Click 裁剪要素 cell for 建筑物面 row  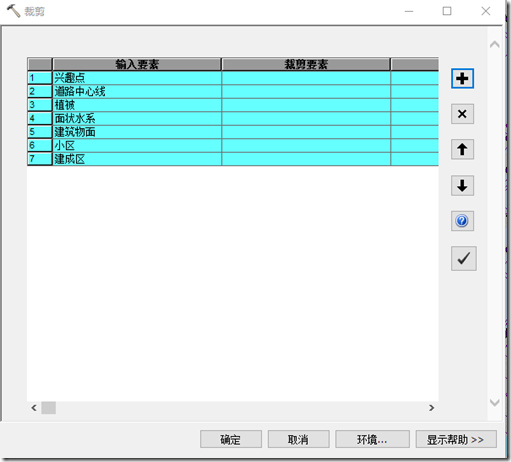tap(306, 132)
